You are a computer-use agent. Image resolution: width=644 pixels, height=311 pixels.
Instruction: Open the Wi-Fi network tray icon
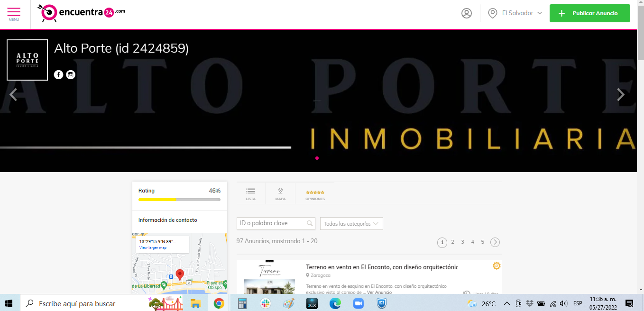(552, 303)
